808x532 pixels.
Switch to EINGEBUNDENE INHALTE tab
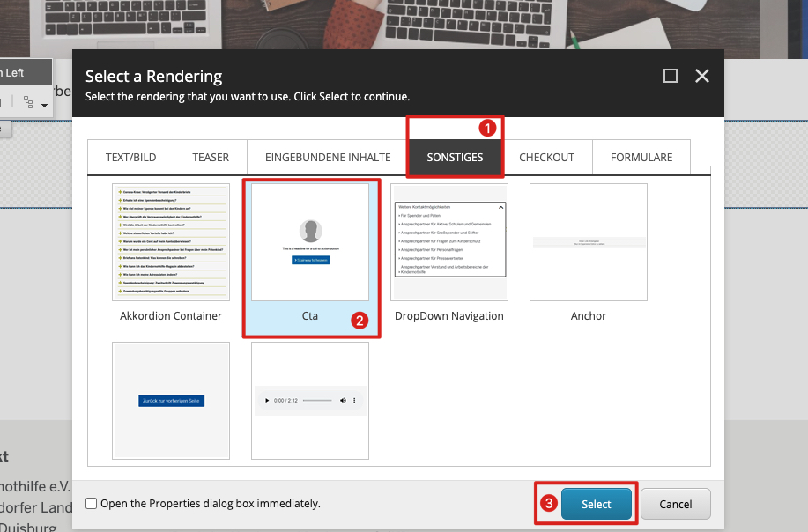pos(328,158)
